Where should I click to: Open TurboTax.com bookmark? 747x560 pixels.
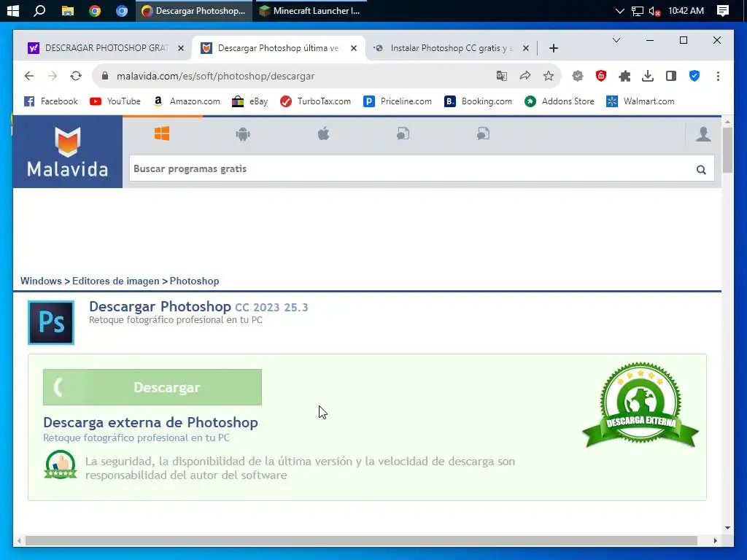[315, 101]
